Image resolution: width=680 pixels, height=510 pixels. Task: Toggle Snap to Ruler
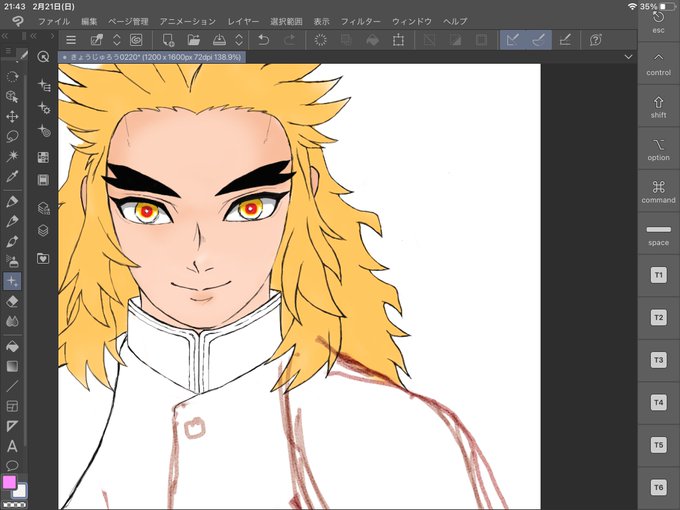click(513, 40)
